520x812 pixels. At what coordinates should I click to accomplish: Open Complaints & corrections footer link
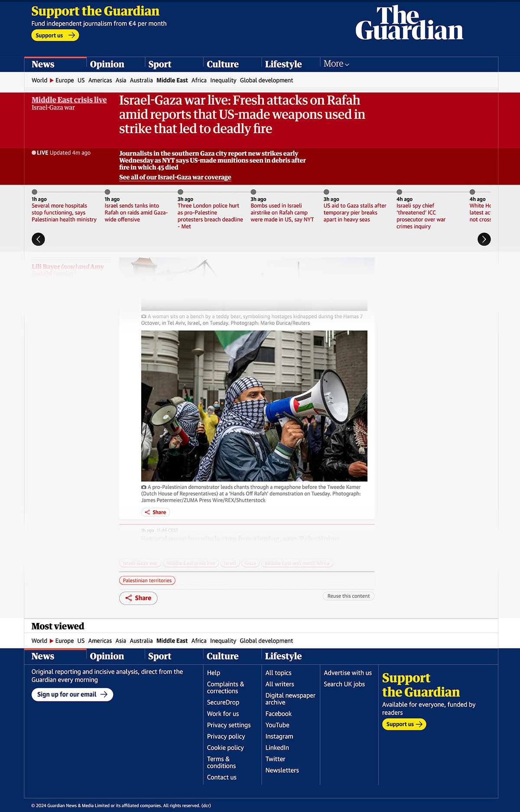tap(226, 688)
